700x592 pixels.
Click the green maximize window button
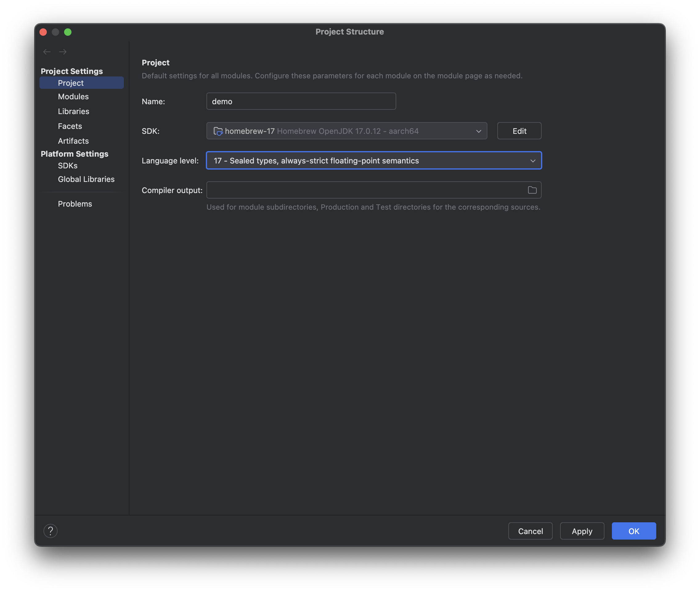[68, 32]
